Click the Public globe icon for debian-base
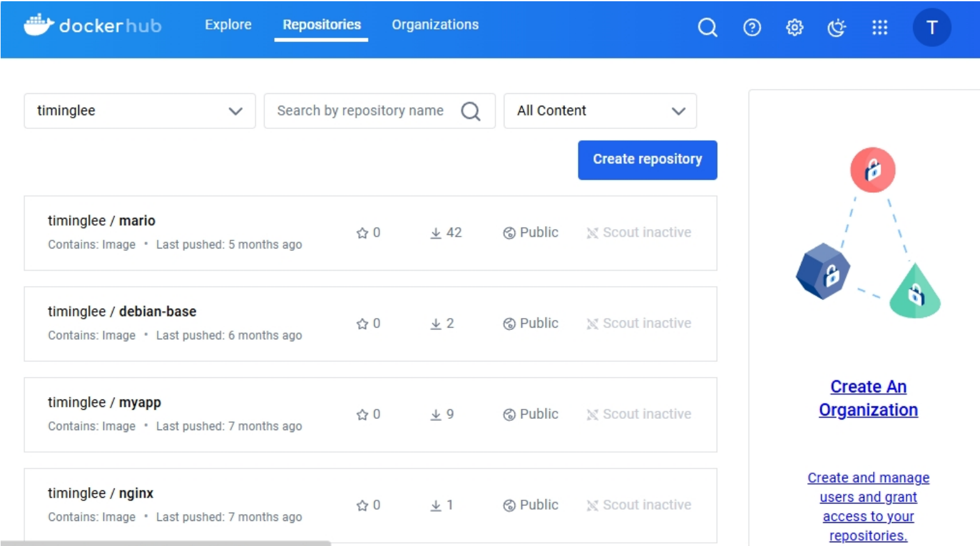Viewport: 980px width, 546px height. click(x=509, y=324)
